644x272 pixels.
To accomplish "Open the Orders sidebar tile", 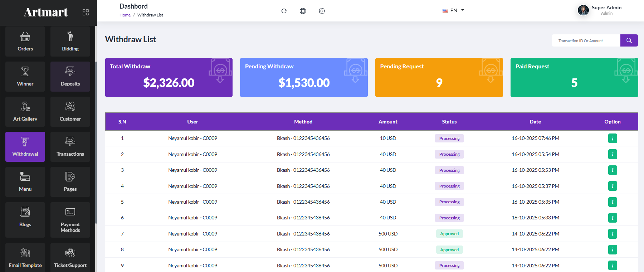I will point(25,42).
